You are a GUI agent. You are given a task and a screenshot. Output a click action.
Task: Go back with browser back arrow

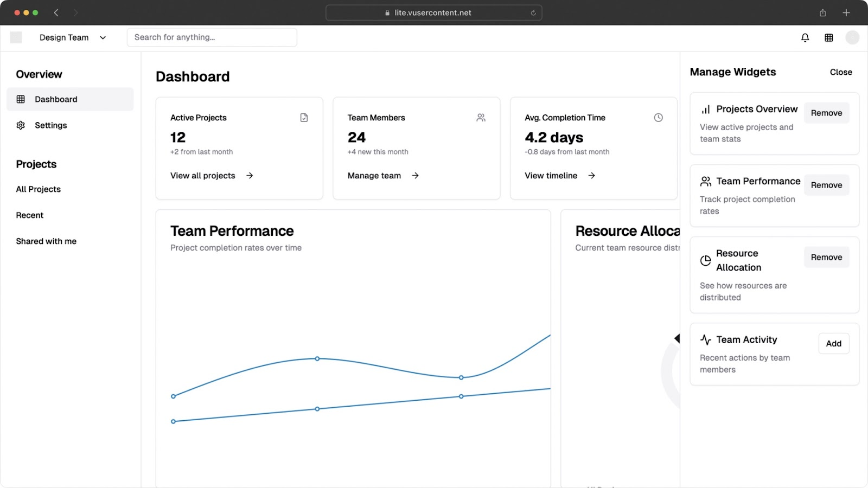[x=56, y=13]
